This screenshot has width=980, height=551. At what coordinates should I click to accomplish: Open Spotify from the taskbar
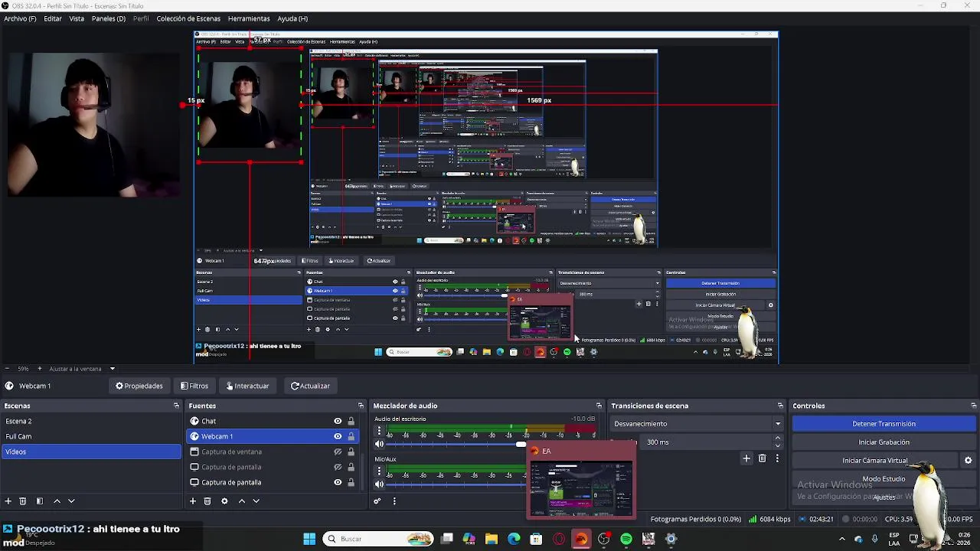point(626,539)
